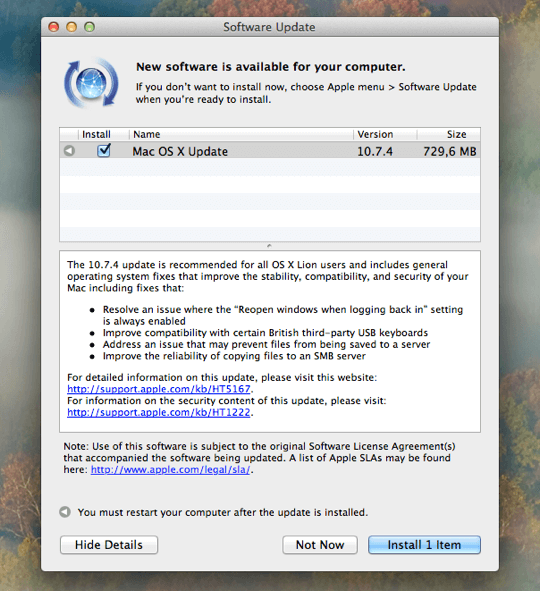Click the Reopen windows setting bullet text

(283, 315)
